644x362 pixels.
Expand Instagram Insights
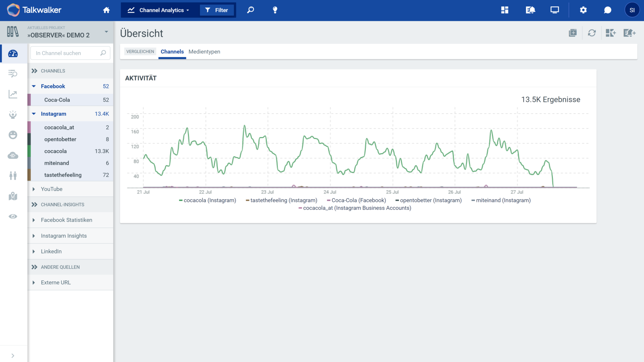[x=34, y=236]
